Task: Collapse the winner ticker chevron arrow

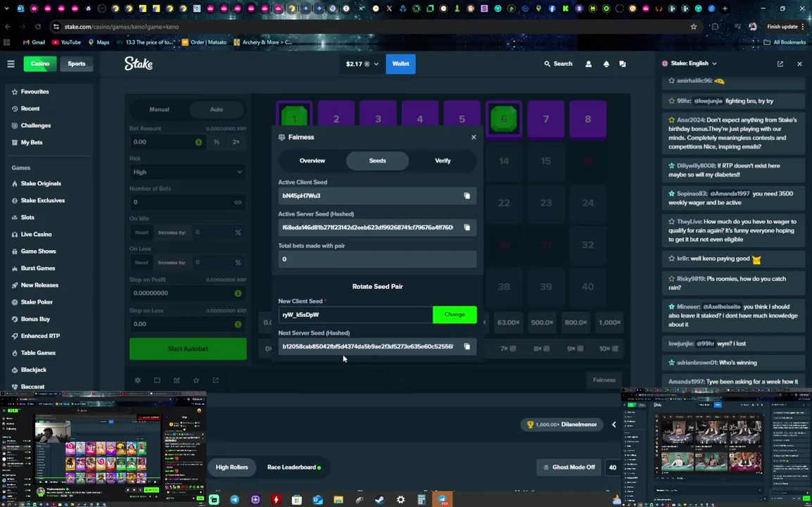Action: (x=614, y=425)
